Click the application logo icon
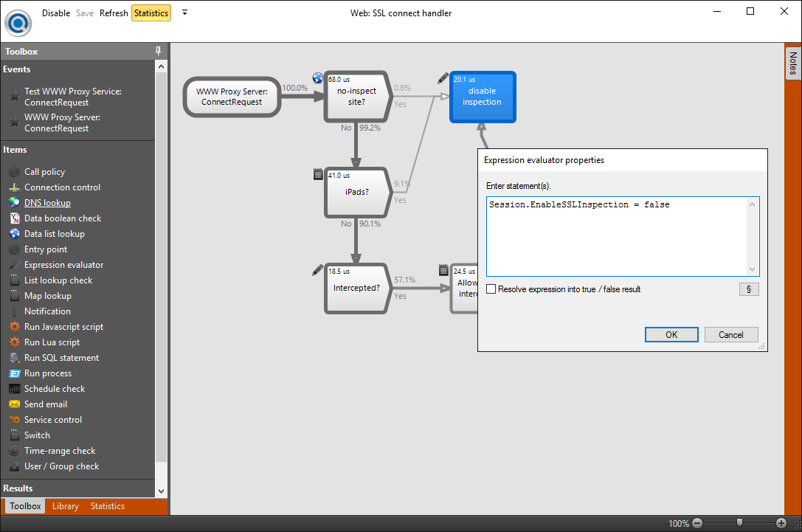 click(x=18, y=23)
